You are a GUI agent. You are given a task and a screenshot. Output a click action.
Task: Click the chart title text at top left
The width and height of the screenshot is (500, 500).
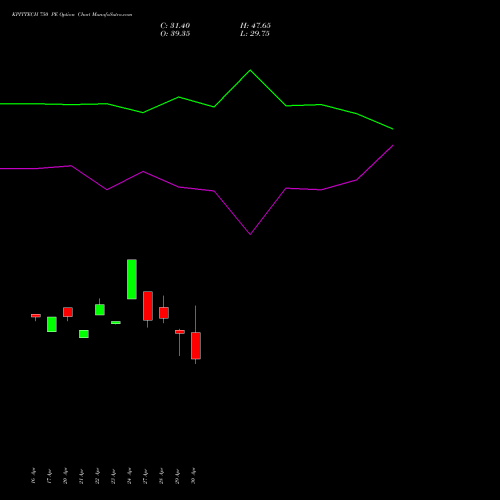(x=72, y=15)
